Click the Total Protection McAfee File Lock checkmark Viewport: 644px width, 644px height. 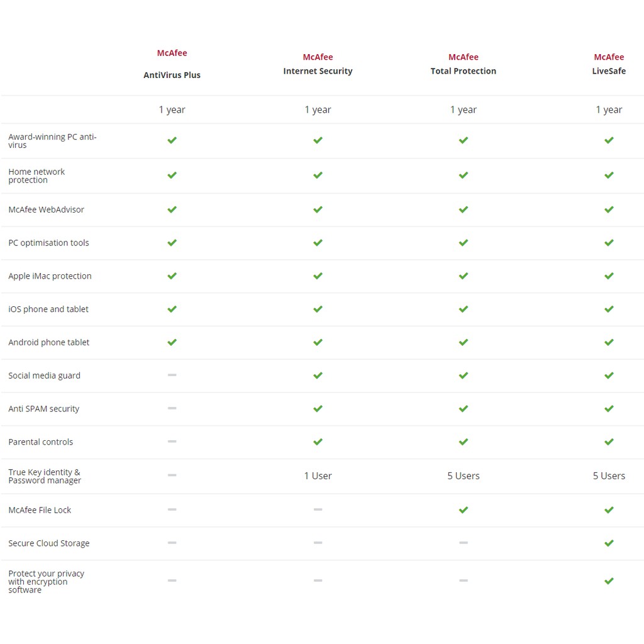pyautogui.click(x=464, y=510)
